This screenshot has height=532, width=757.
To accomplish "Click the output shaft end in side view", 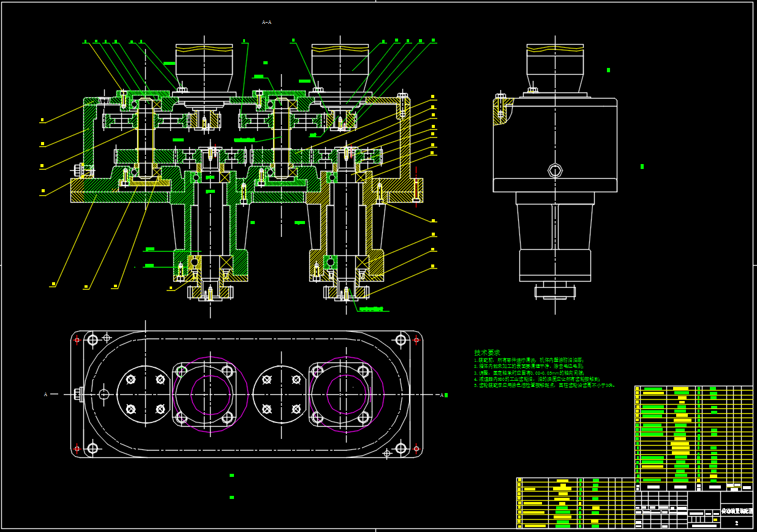I will tap(555, 291).
